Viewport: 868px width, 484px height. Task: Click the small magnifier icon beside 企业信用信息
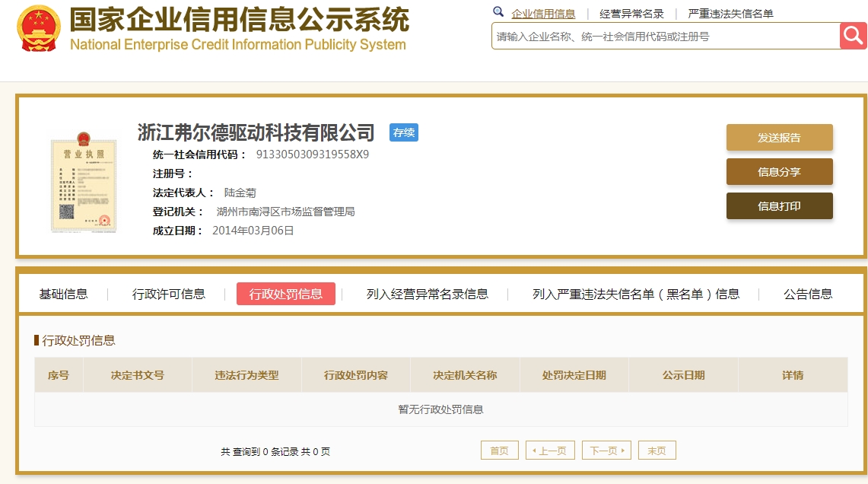click(x=498, y=11)
